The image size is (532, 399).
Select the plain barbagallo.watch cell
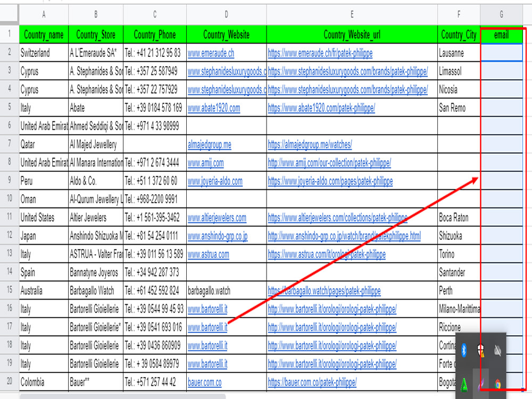coord(226,291)
